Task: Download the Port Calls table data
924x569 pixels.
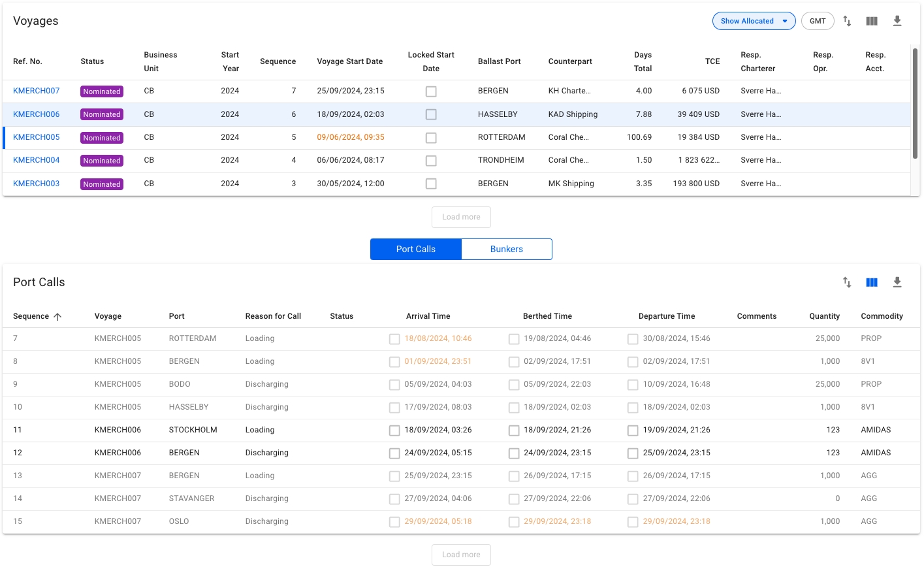Action: coord(897,282)
